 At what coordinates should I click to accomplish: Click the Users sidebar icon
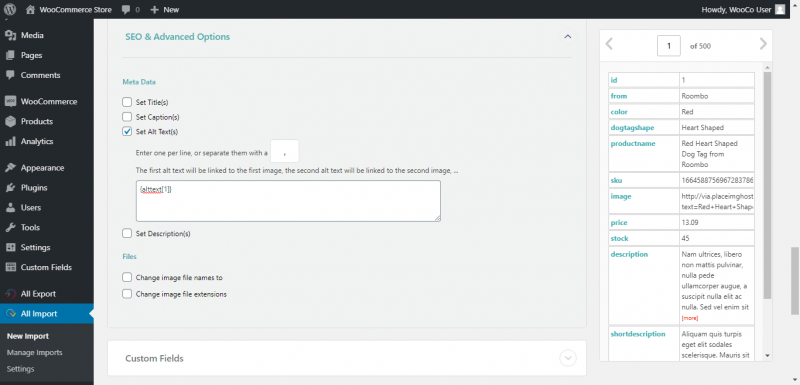[x=10, y=208]
